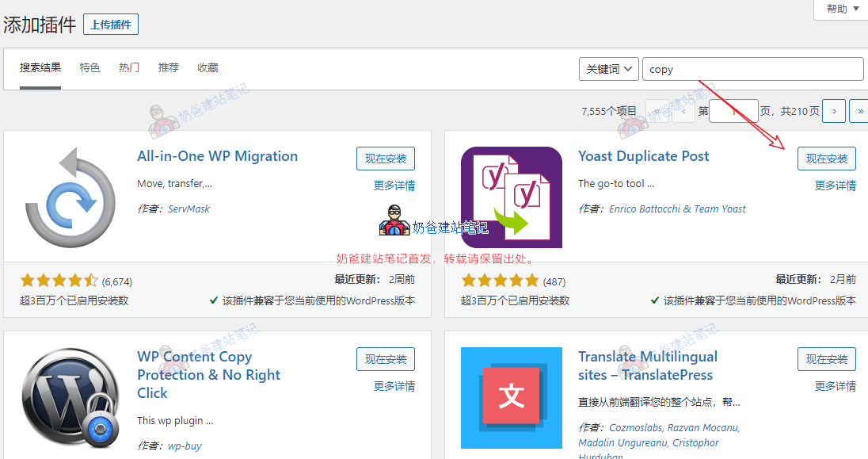Open the 关键词 search type dropdown
The height and width of the screenshot is (459, 868).
click(x=608, y=69)
